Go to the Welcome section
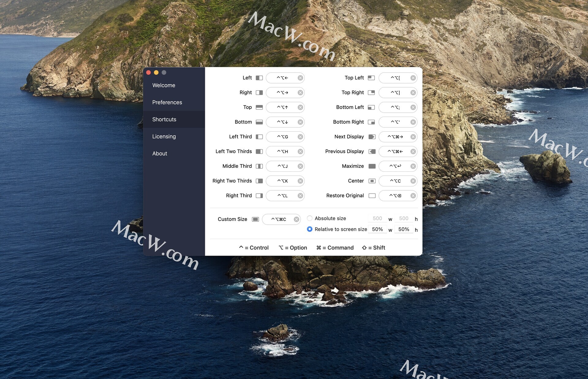588x379 pixels. coord(164,85)
